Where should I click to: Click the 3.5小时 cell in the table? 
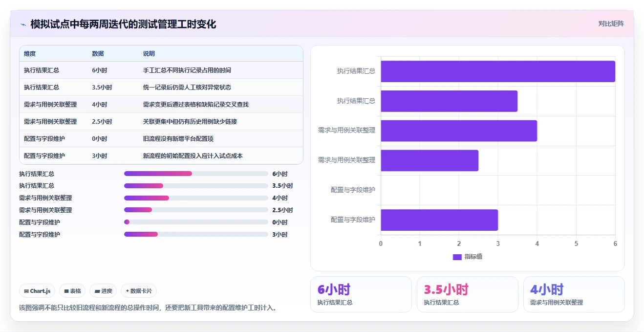tap(102, 88)
